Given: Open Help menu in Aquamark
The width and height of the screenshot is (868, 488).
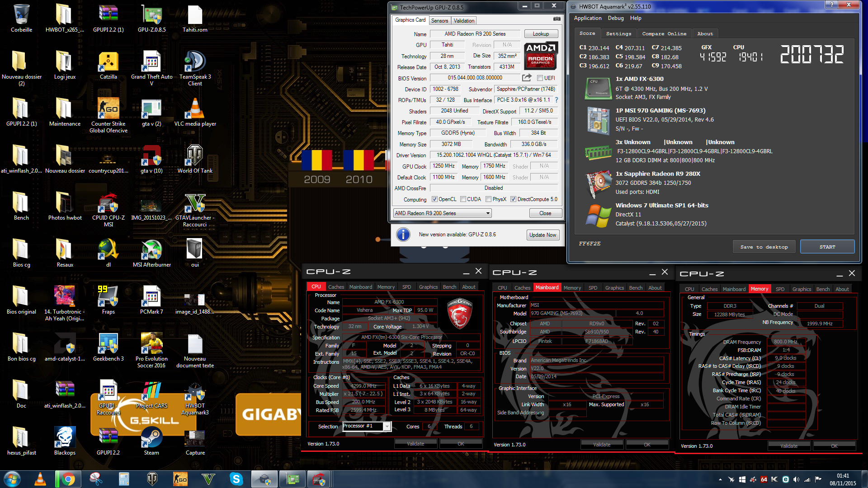Looking at the screenshot, I should 636,18.
